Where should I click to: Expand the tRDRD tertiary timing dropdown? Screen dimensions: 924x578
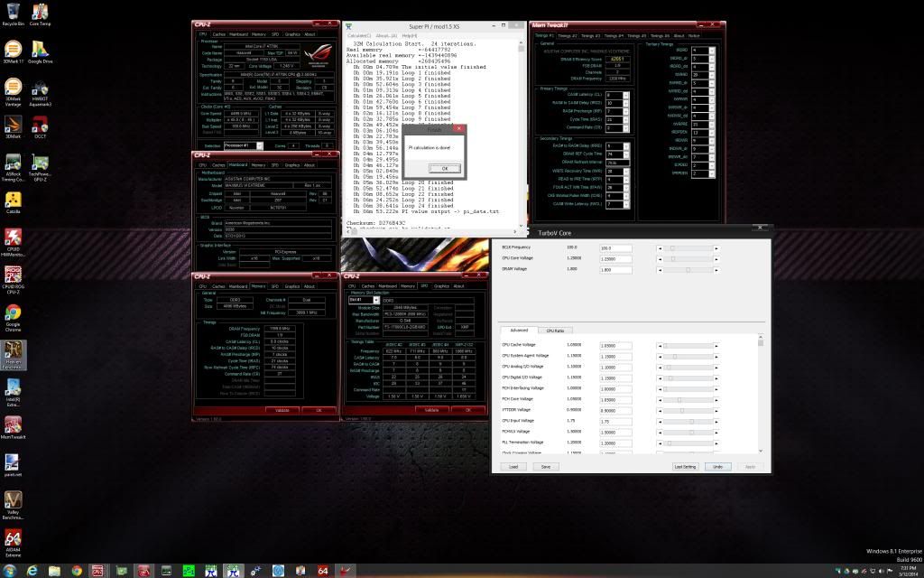[x=712, y=51]
